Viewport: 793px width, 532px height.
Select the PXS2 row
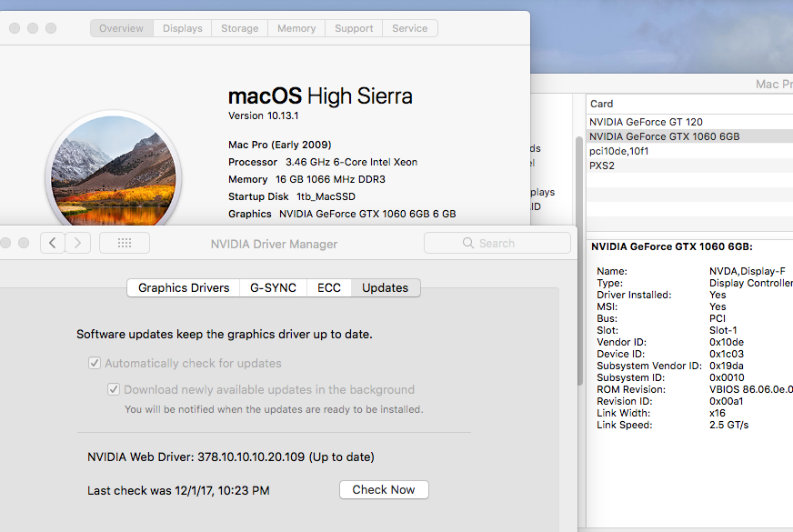pos(689,166)
